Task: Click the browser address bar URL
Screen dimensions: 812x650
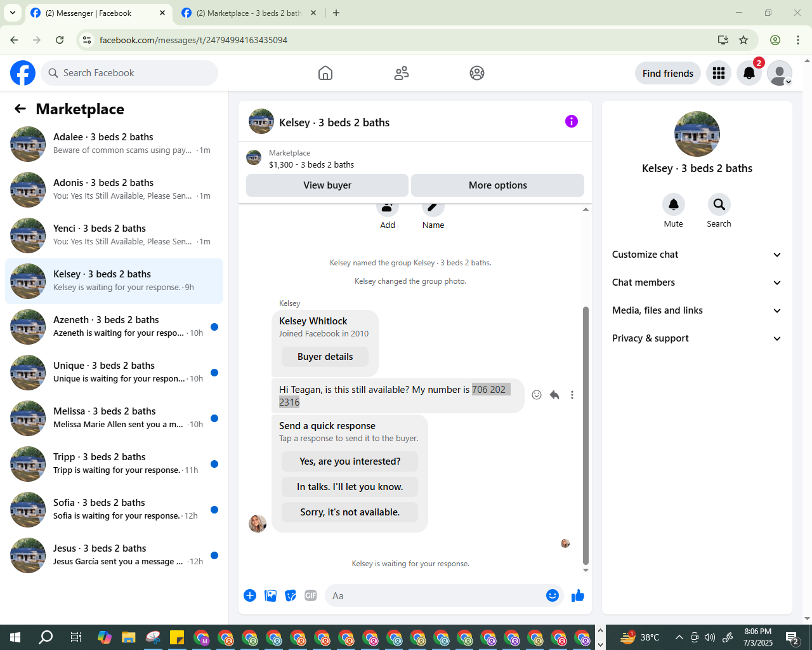Action: tap(193, 40)
